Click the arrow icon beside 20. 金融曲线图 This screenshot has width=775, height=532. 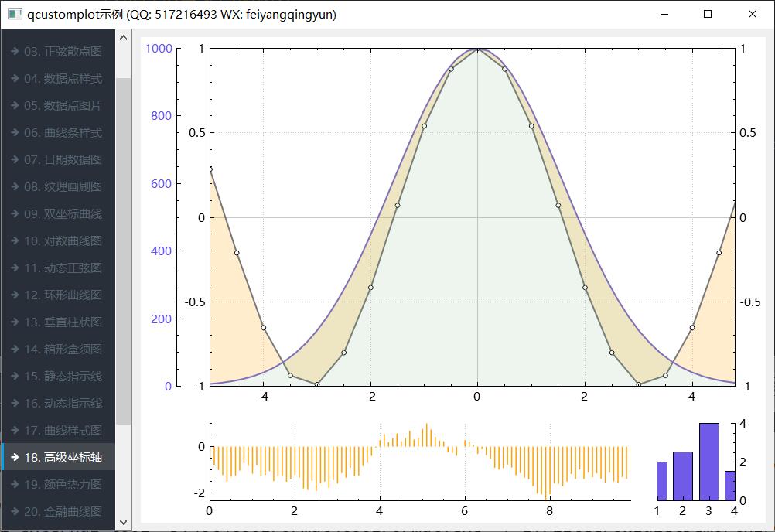[x=14, y=511]
